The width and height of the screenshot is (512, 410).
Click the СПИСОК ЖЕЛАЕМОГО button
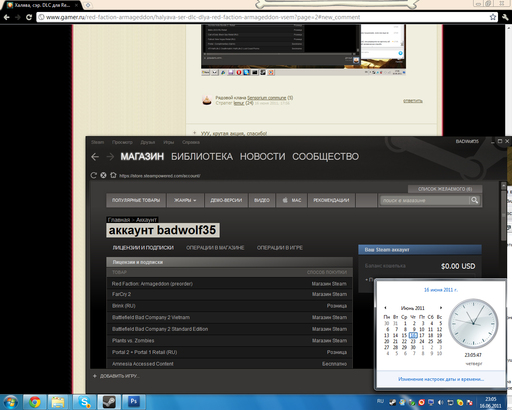tap(445, 189)
